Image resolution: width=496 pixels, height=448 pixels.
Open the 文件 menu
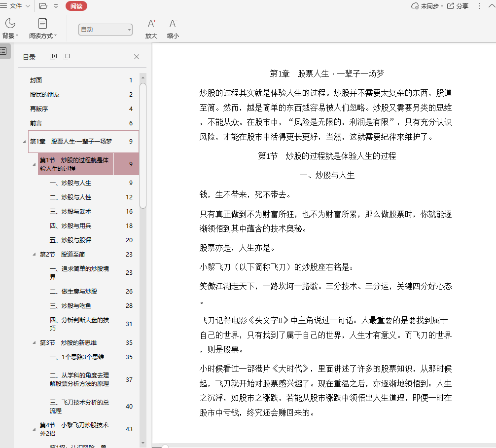15,6
